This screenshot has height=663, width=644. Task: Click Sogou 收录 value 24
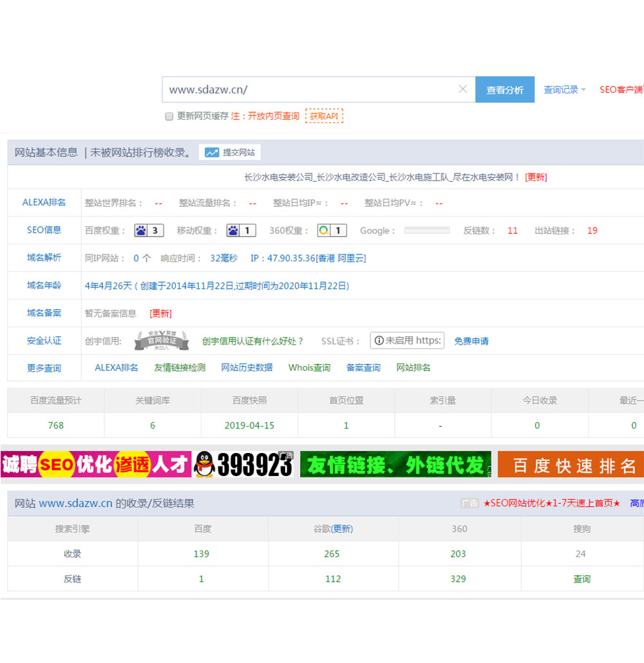click(581, 554)
